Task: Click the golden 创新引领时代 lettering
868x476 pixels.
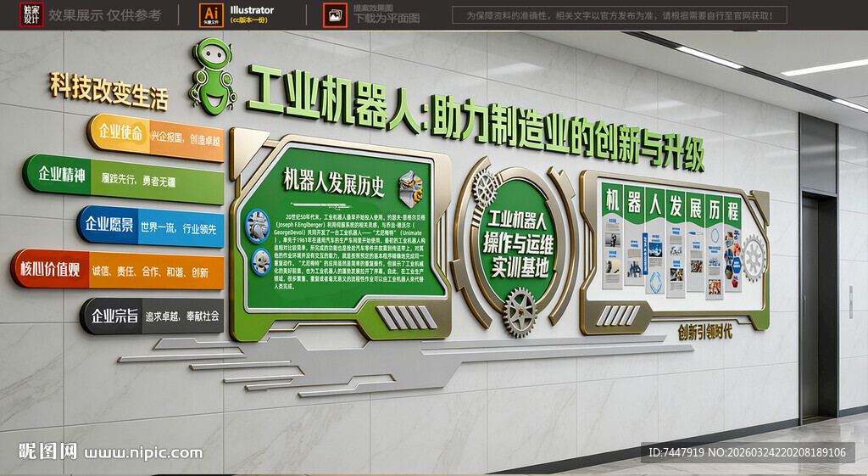Action: point(704,332)
